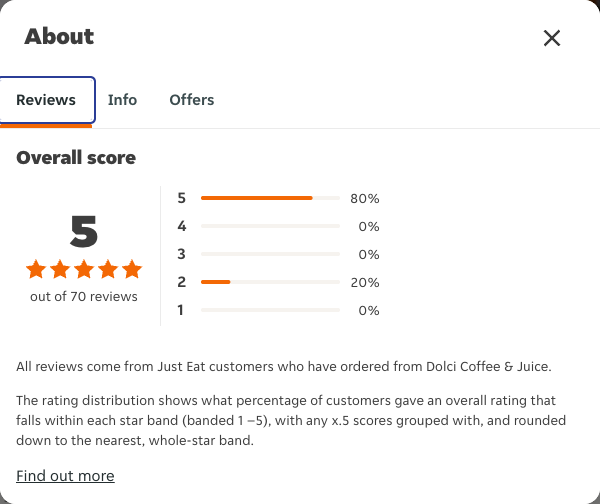Image resolution: width=600 pixels, height=504 pixels.
Task: Click the fifth orange star icon
Action: tap(132, 269)
